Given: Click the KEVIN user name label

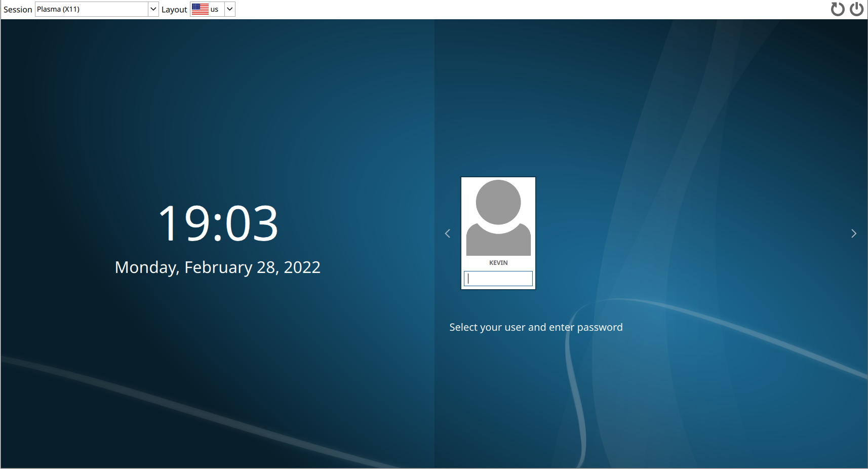Looking at the screenshot, I should (x=498, y=263).
